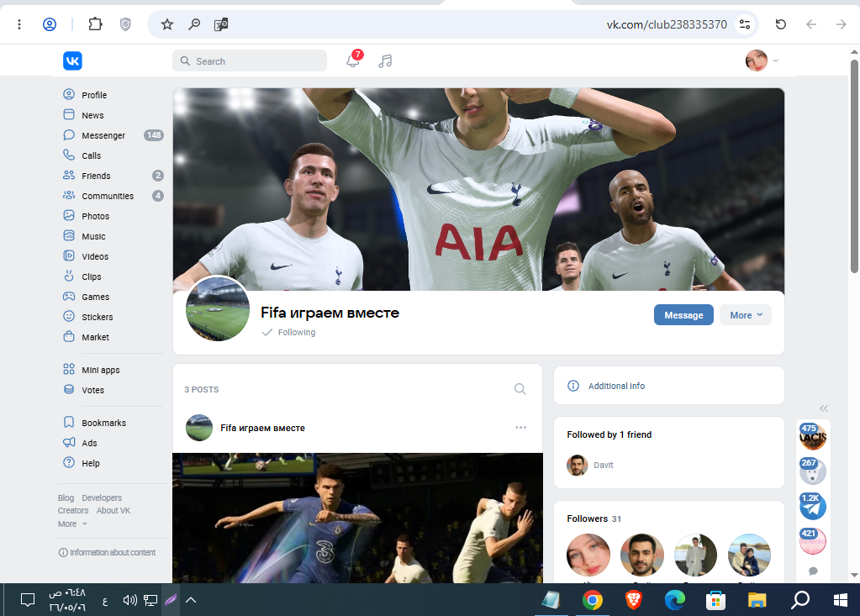Open the chat bubble with 475 badge
The height and width of the screenshot is (616, 860).
[x=813, y=436]
